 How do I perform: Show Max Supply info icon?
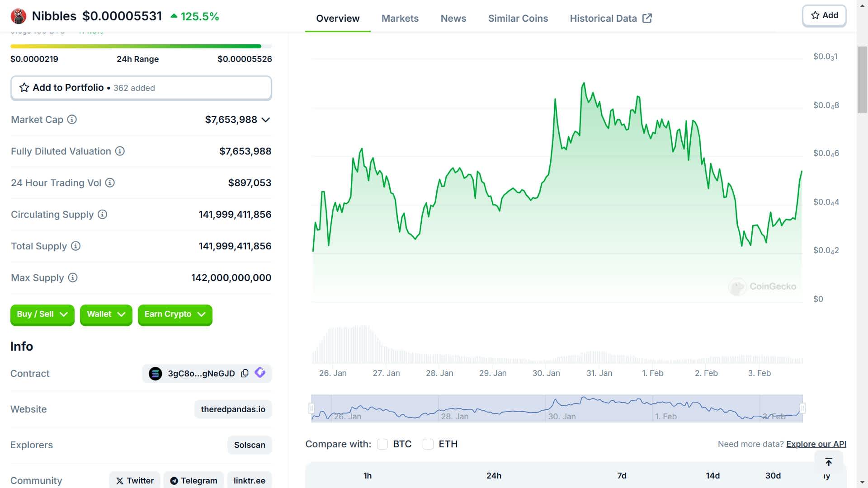pyautogui.click(x=73, y=277)
